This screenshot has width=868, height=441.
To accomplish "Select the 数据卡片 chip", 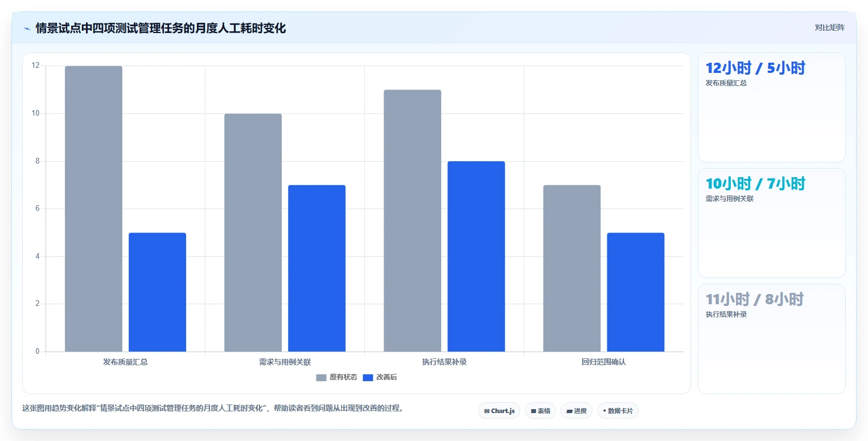I will coord(618,411).
